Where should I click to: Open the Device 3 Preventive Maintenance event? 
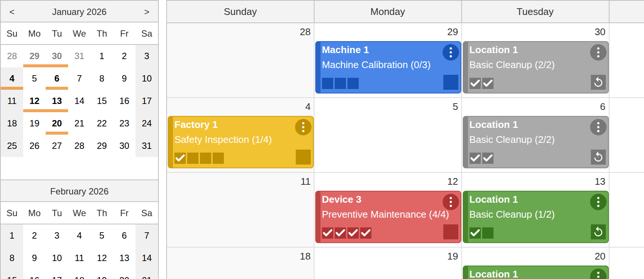click(x=374, y=214)
